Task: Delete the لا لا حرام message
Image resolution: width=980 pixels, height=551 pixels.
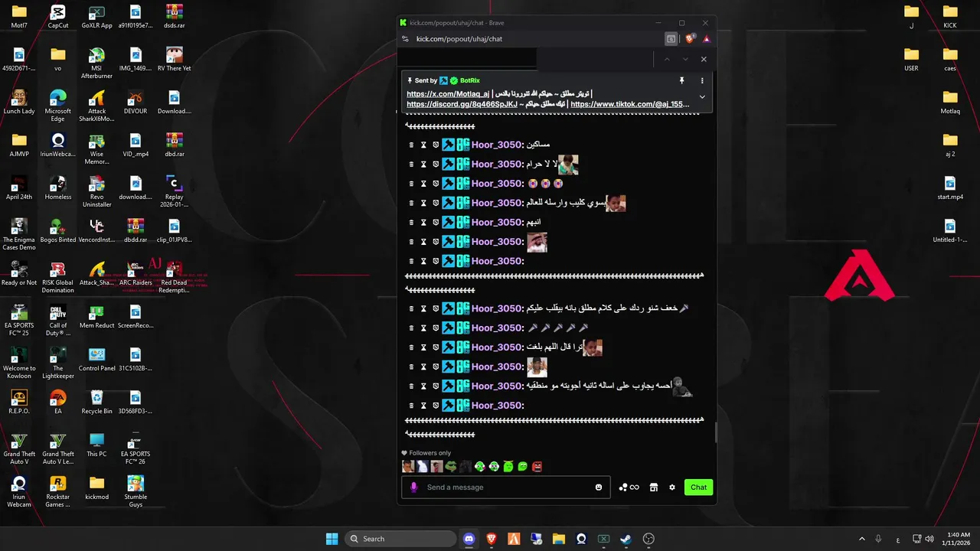Action: pyautogui.click(x=411, y=164)
